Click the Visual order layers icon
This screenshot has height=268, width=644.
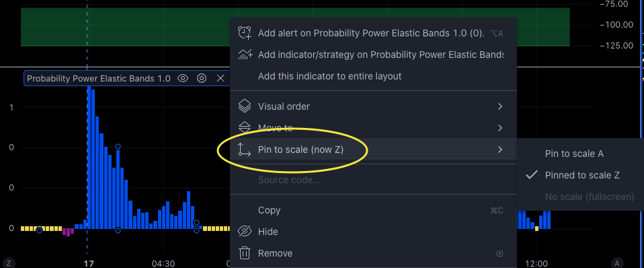(x=245, y=106)
